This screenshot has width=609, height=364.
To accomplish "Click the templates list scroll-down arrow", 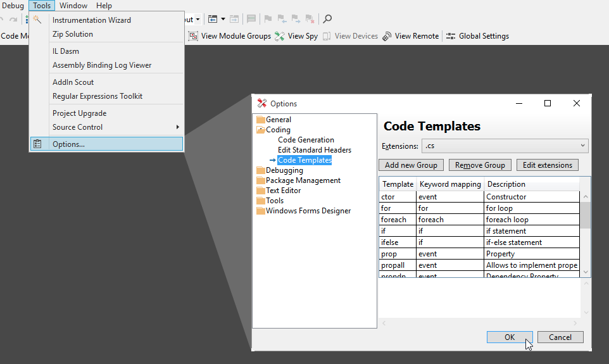I will [x=586, y=272].
